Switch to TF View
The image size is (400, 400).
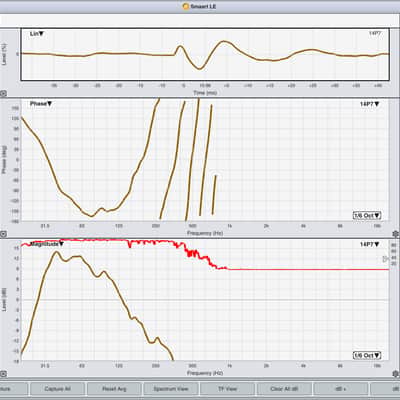[227, 389]
